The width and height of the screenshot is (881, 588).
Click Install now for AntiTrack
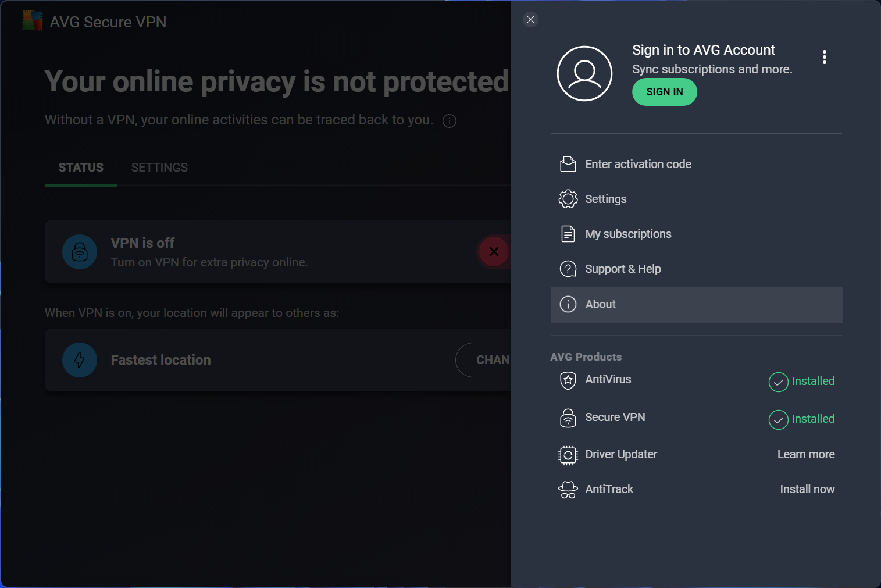807,490
